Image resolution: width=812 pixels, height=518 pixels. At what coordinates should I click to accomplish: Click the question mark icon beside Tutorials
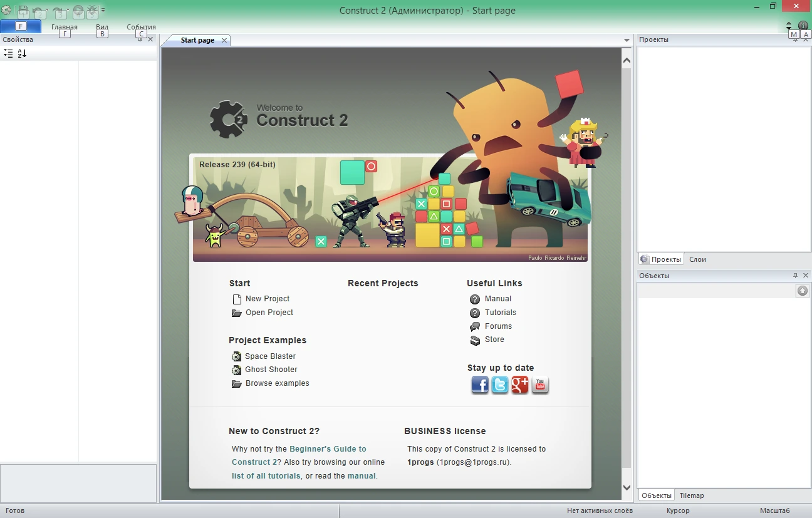(475, 313)
